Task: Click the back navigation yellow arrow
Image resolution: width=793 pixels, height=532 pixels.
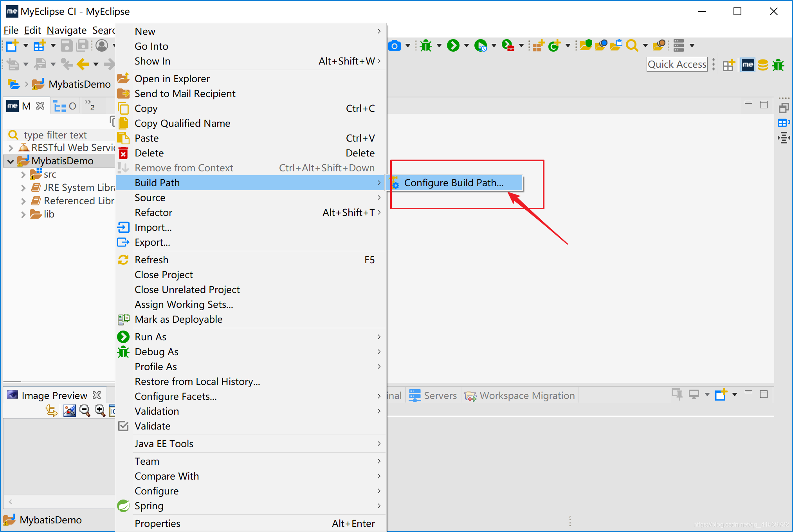Action: [83, 64]
